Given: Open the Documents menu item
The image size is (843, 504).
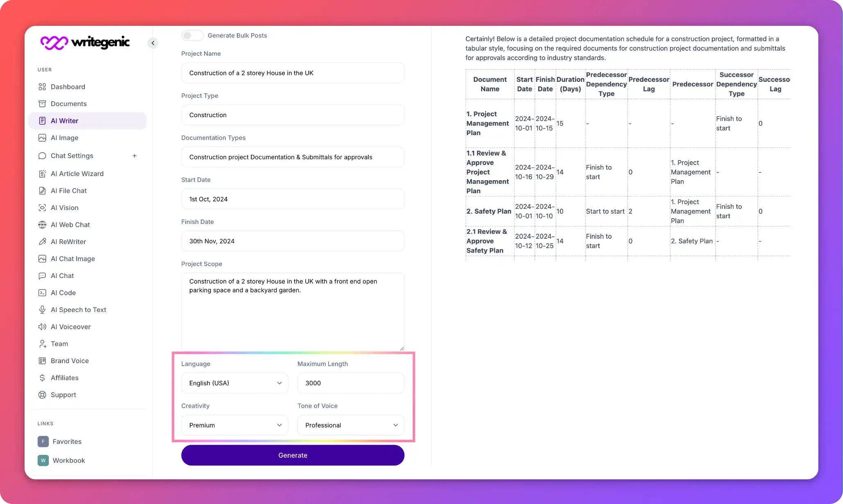Looking at the screenshot, I should 68,103.
